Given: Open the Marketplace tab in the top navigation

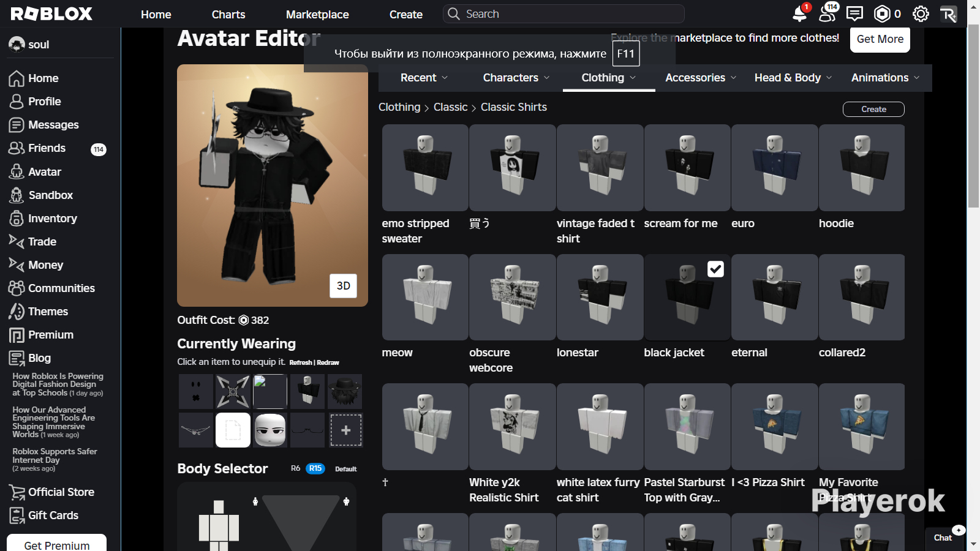Looking at the screenshot, I should click(317, 14).
